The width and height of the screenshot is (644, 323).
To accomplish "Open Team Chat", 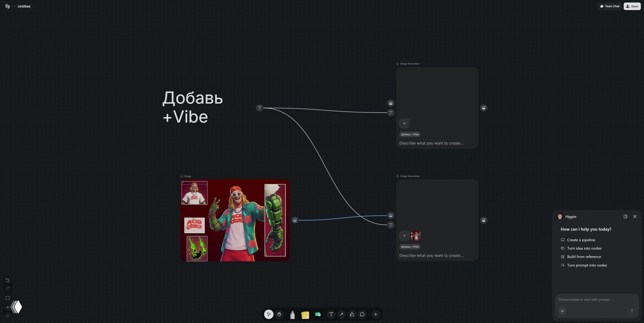I will pos(610,6).
